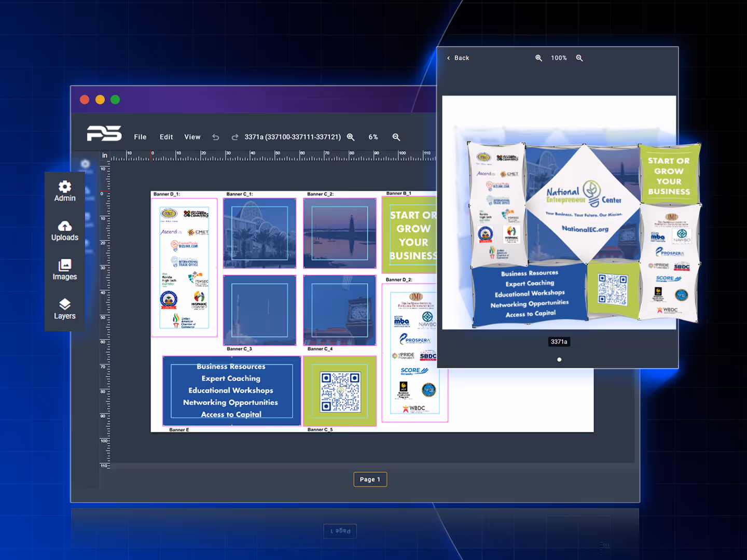Image resolution: width=747 pixels, height=560 pixels.
Task: Zoom in with magnifier left of 100%
Action: tap(539, 58)
